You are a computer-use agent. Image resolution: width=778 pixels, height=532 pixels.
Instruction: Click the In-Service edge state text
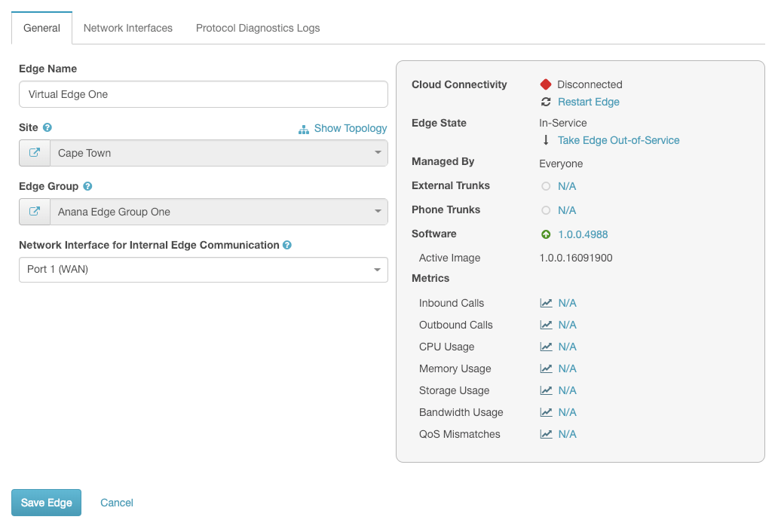[562, 123]
